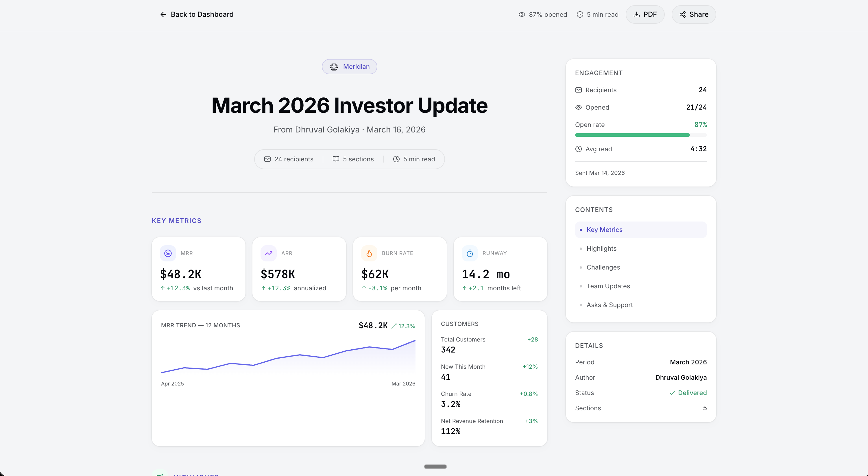Click the open rate progress bar
This screenshot has width=868, height=476.
tap(641, 135)
